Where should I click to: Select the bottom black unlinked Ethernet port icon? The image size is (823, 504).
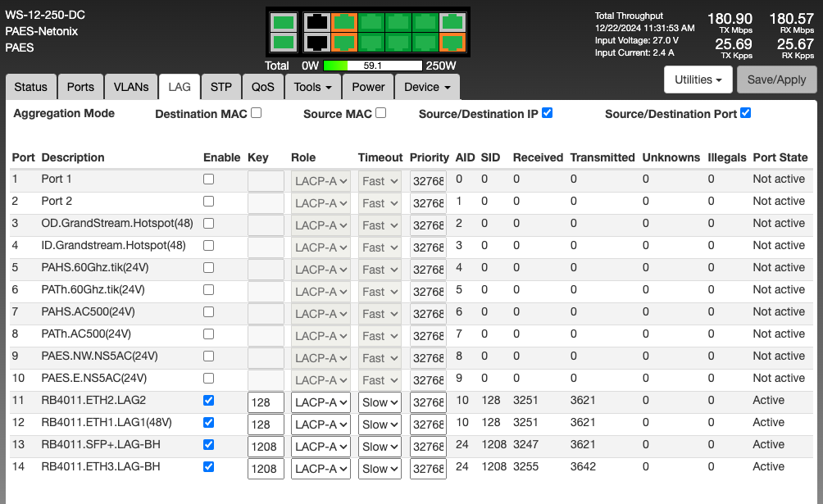tap(316, 42)
